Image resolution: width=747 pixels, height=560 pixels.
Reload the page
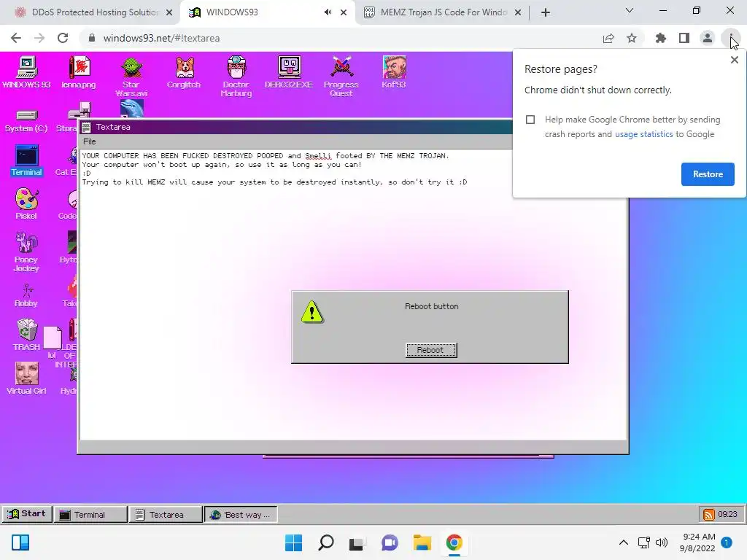[63, 38]
